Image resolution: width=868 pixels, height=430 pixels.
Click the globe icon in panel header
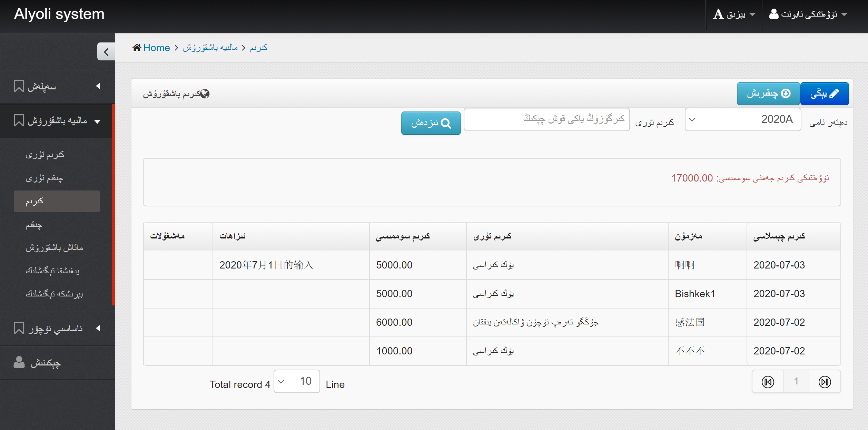(205, 94)
